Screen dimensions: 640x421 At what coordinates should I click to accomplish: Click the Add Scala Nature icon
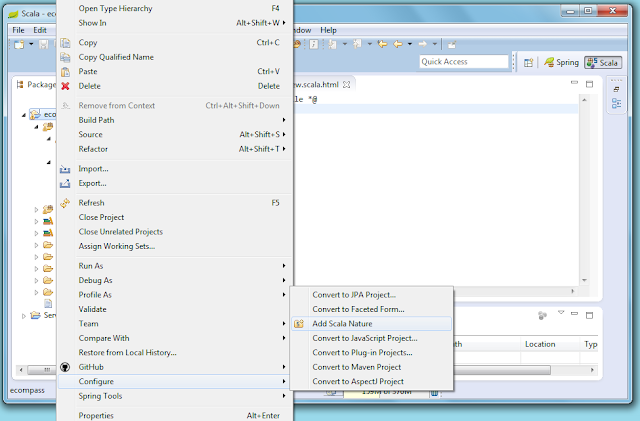[x=299, y=324]
